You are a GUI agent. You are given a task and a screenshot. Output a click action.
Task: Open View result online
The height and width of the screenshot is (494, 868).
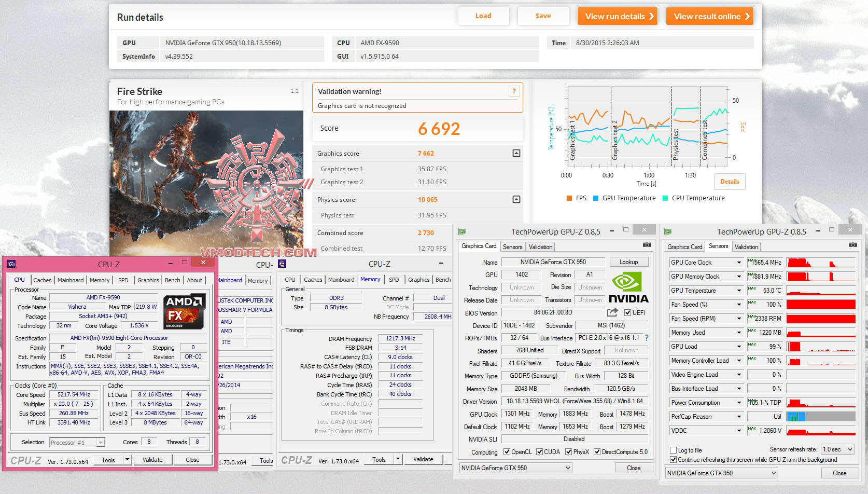710,16
